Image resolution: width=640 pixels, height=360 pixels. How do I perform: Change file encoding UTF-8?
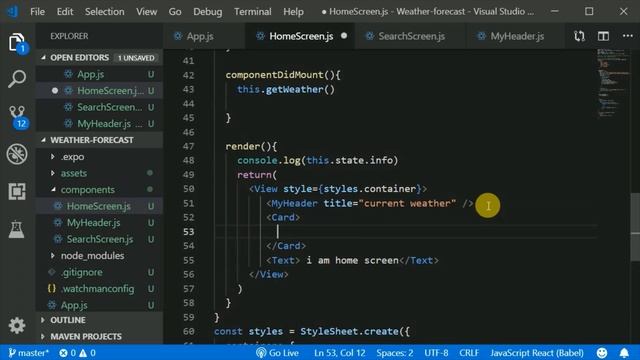click(x=436, y=353)
